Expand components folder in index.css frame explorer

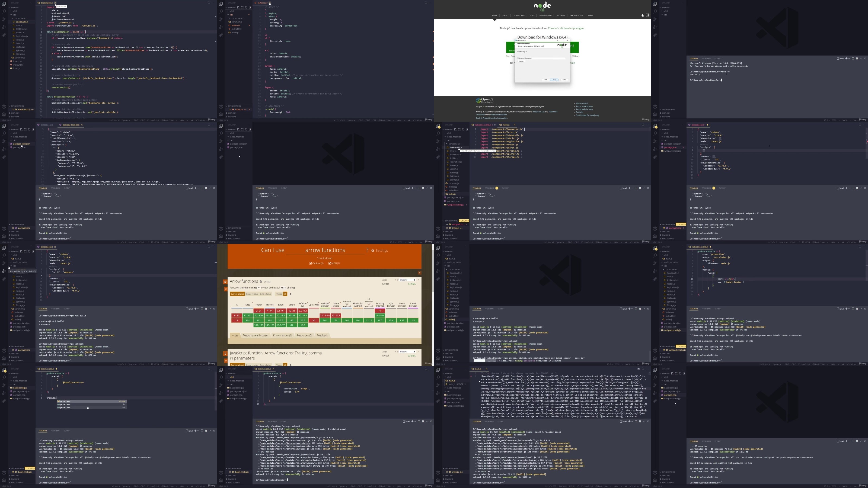237,18
